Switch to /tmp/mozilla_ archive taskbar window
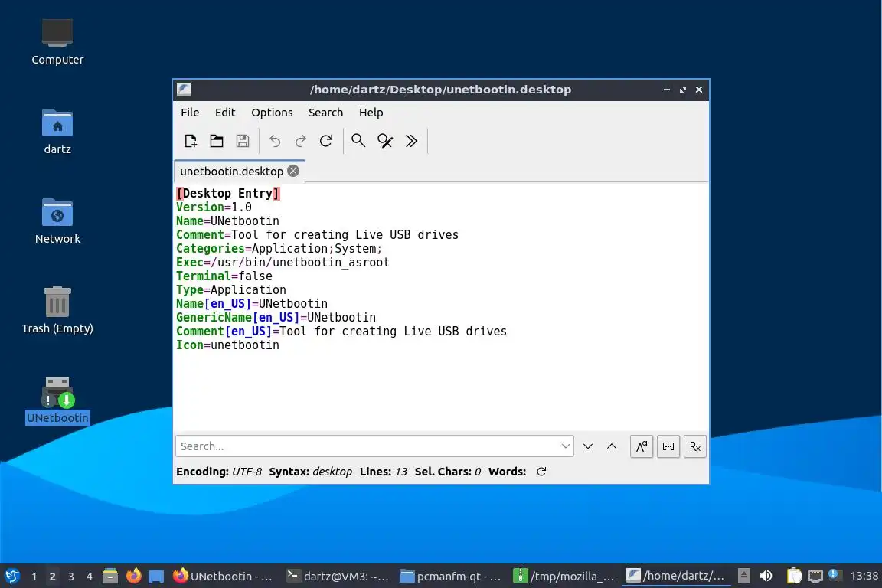 point(564,577)
